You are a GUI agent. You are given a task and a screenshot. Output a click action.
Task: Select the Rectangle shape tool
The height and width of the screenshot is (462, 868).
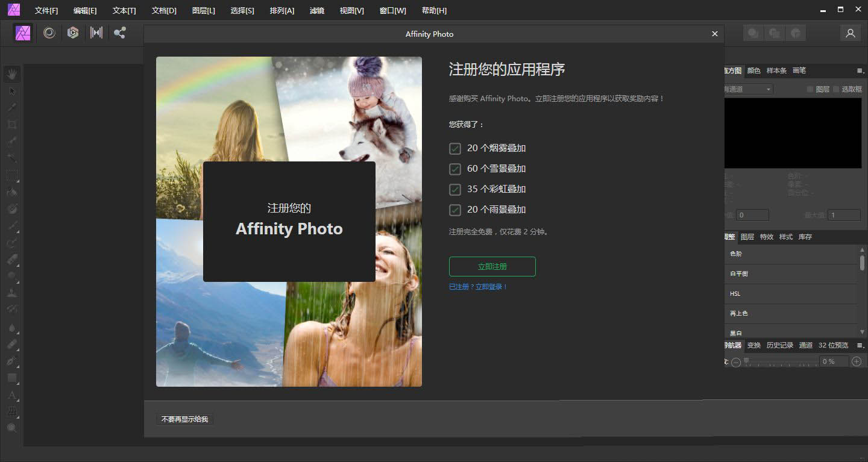click(12, 378)
